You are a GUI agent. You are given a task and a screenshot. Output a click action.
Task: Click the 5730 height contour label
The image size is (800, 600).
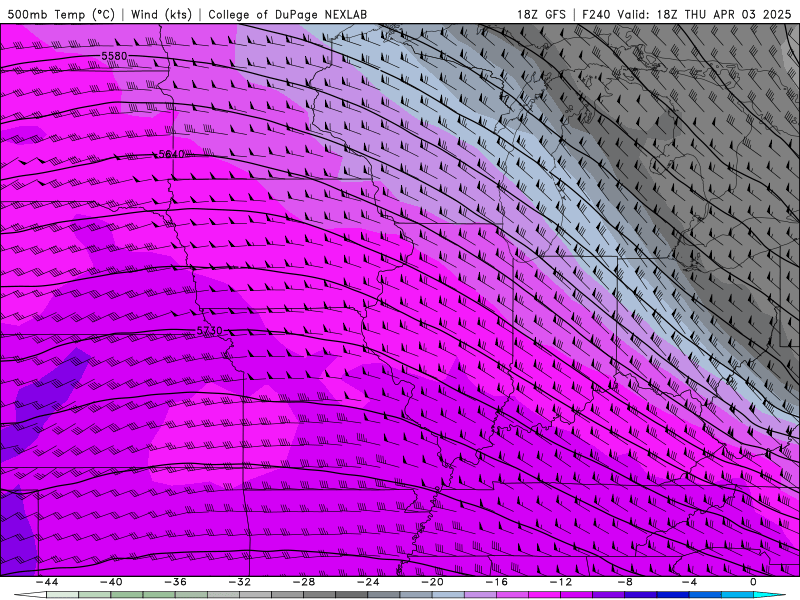[210, 331]
